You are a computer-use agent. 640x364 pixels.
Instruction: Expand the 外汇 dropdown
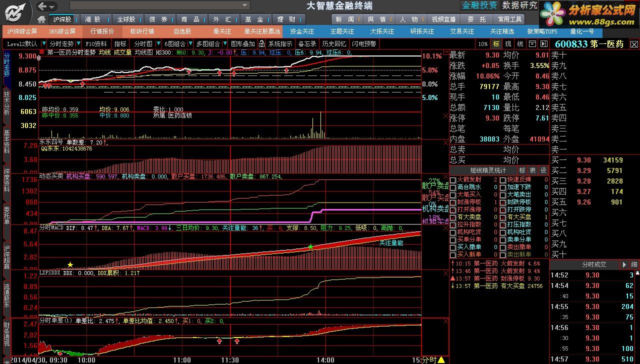(236, 19)
